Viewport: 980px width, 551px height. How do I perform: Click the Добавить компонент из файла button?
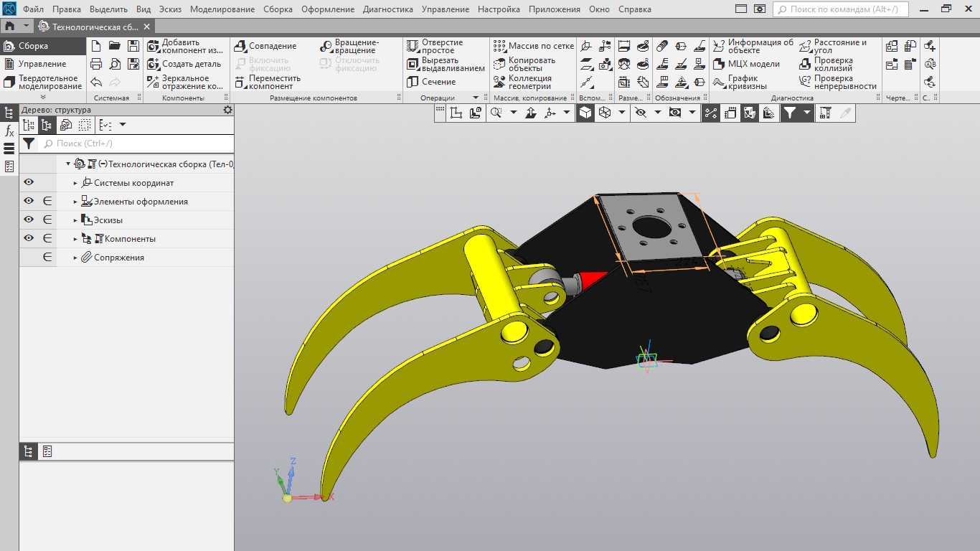coord(185,46)
